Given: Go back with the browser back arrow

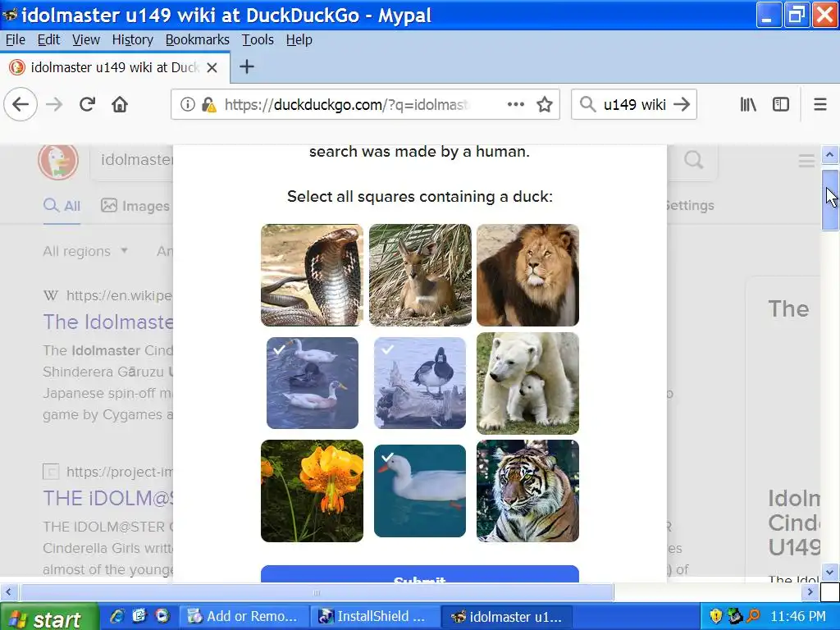Looking at the screenshot, I should [21, 104].
